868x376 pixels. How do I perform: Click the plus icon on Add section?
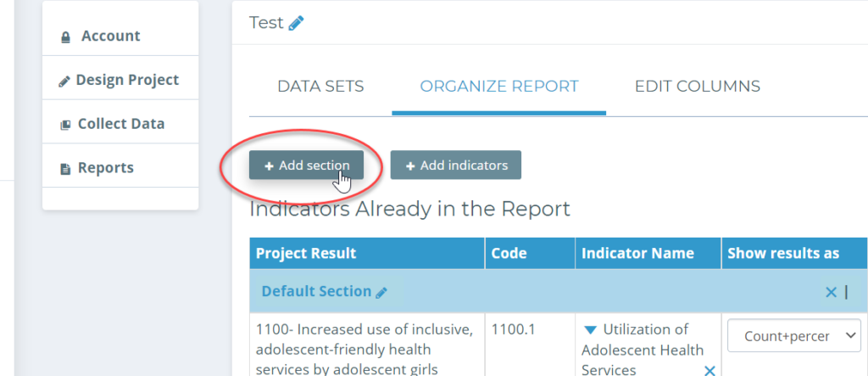pyautogui.click(x=269, y=166)
